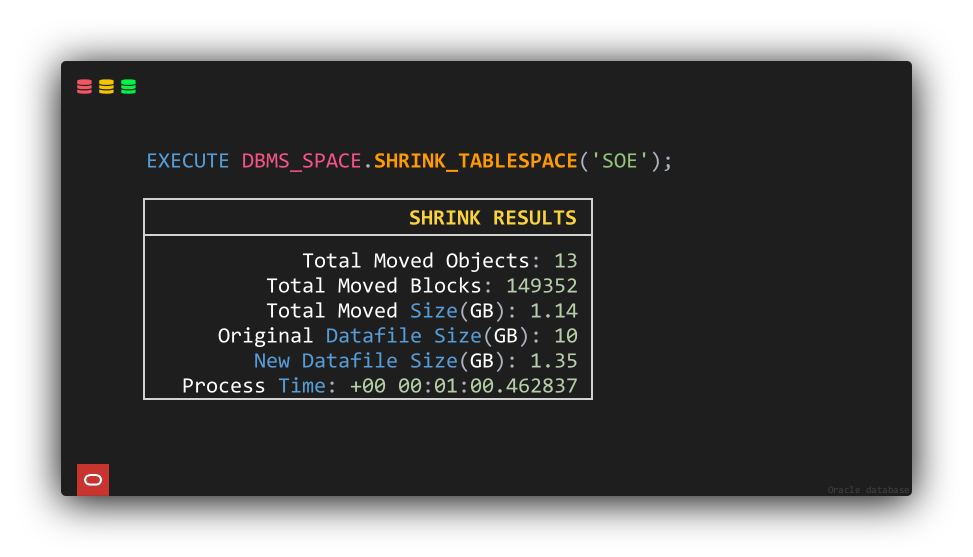
Task: Click the green database stack icon
Action: coord(128,86)
